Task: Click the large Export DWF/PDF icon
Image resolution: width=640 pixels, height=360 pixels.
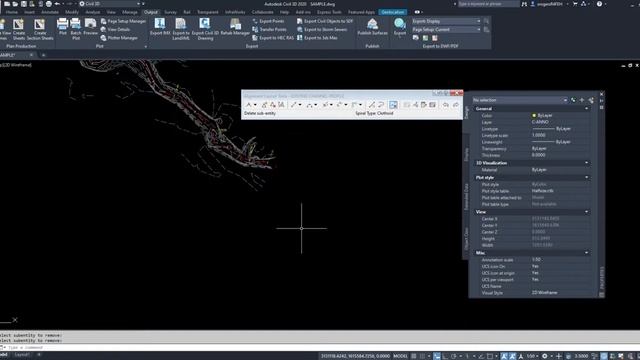Action: pyautogui.click(x=400, y=24)
